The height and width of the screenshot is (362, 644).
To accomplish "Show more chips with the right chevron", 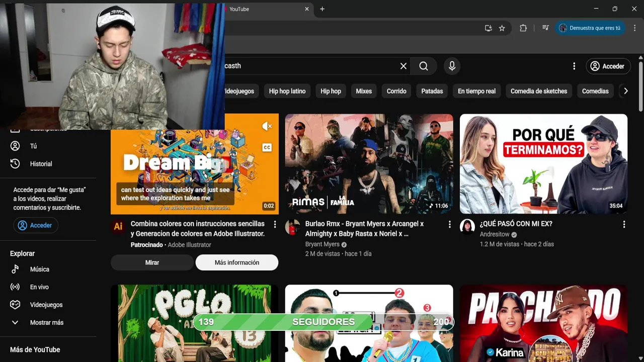I will pyautogui.click(x=626, y=91).
